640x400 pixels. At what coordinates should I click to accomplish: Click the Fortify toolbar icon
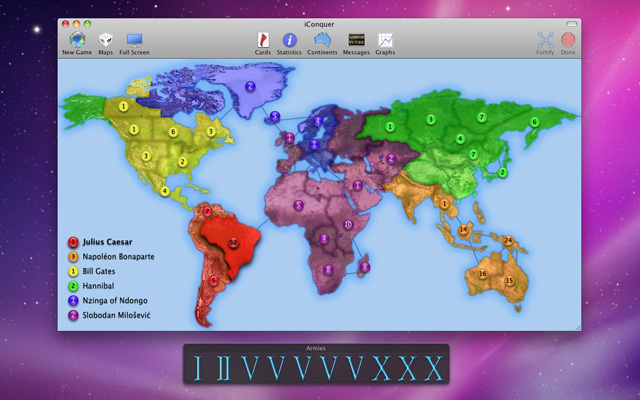click(545, 40)
